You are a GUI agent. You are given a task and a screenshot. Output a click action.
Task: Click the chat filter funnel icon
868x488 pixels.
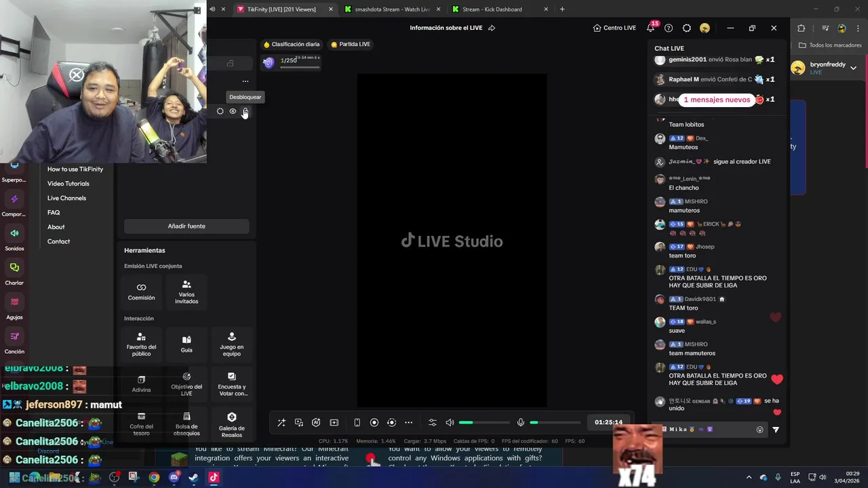pyautogui.click(x=776, y=429)
